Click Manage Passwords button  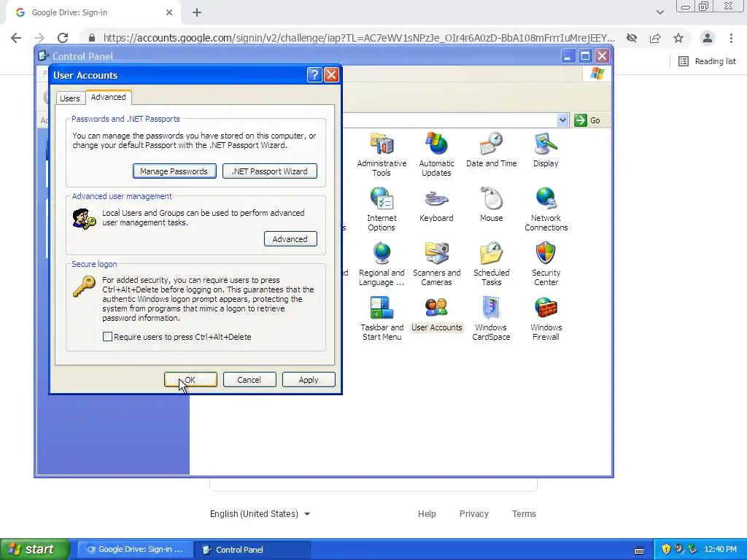[x=174, y=171]
